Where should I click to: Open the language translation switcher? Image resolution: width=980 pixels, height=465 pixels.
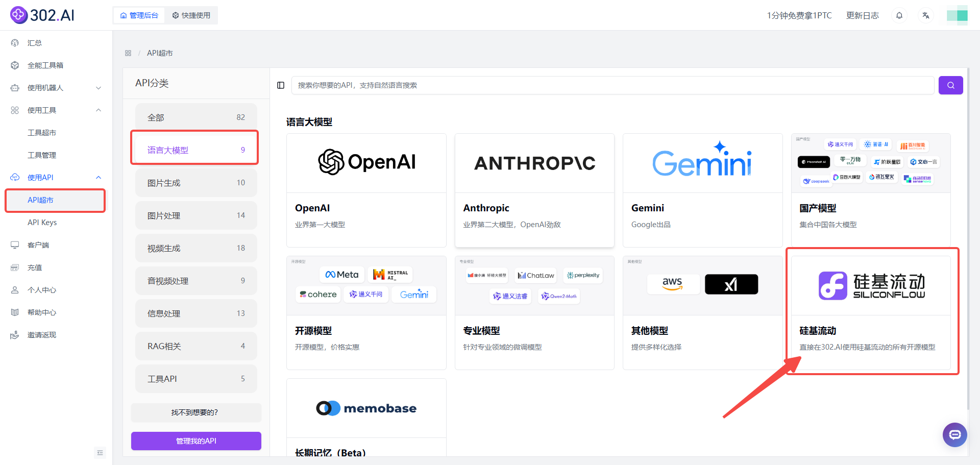926,15
